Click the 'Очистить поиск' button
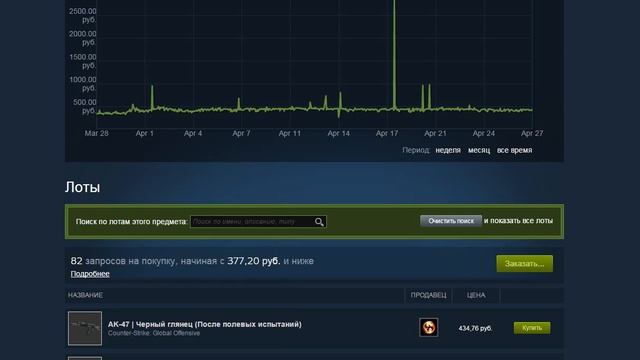The width and height of the screenshot is (640, 360). coord(451,221)
